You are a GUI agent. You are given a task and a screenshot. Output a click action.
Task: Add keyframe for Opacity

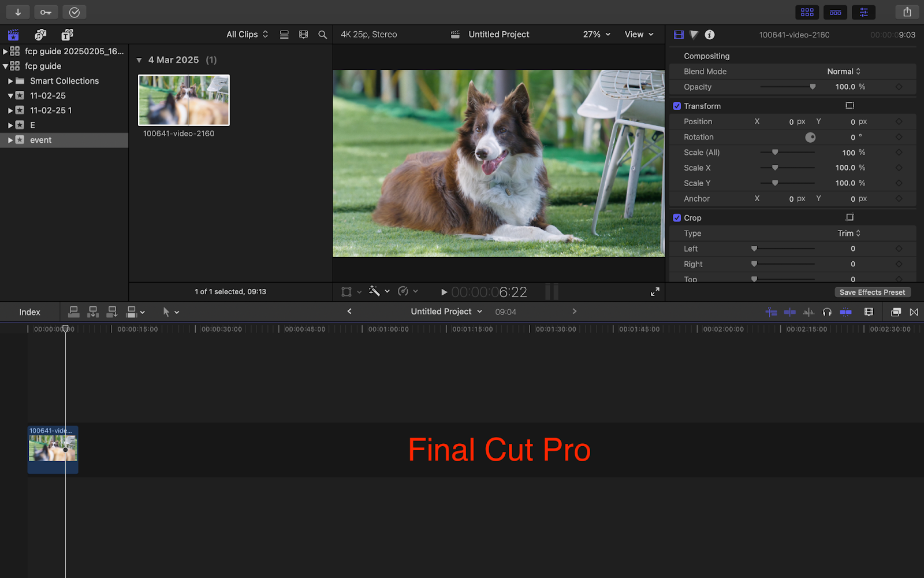tap(899, 87)
